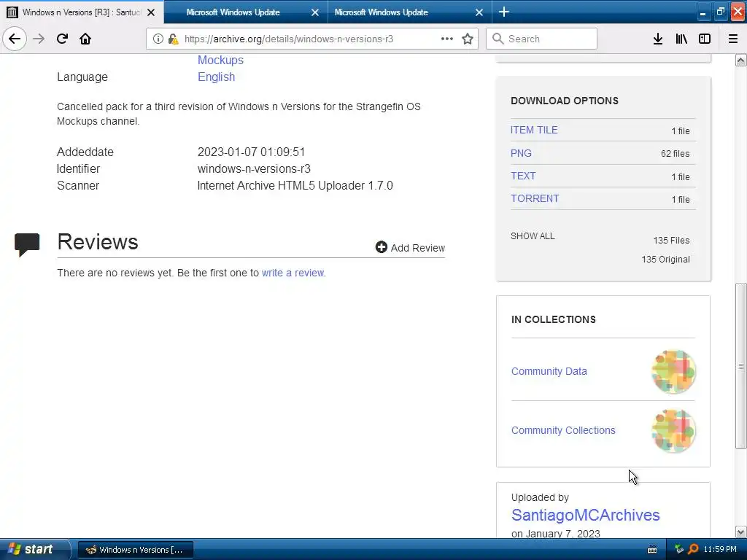Click the network connection tray icon
This screenshot has height=560, width=747.
tap(679, 549)
